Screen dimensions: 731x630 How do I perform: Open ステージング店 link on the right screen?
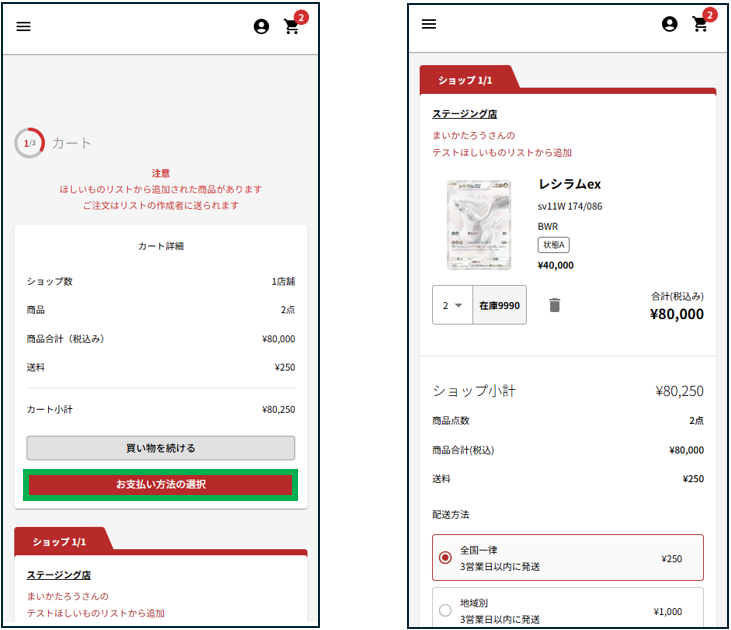(465, 113)
